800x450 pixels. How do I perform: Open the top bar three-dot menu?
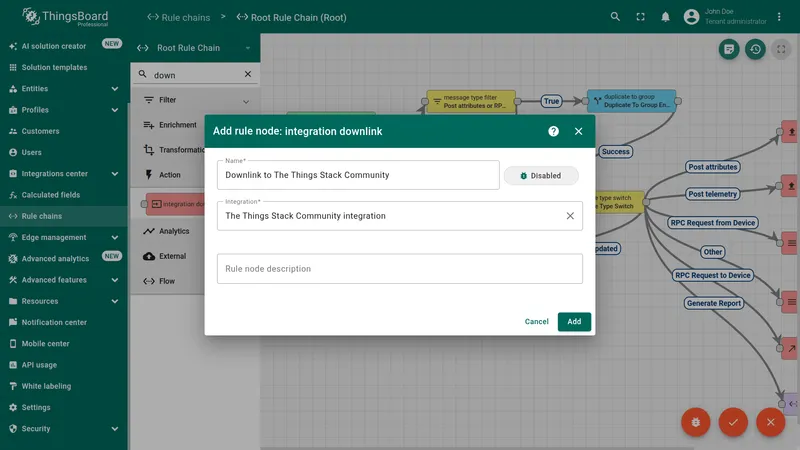[x=779, y=17]
